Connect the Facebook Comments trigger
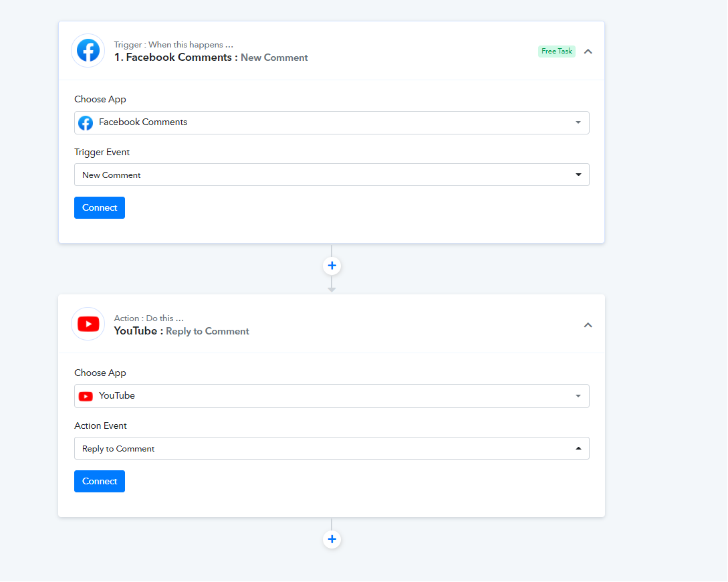The height and width of the screenshot is (582, 728). tap(100, 207)
